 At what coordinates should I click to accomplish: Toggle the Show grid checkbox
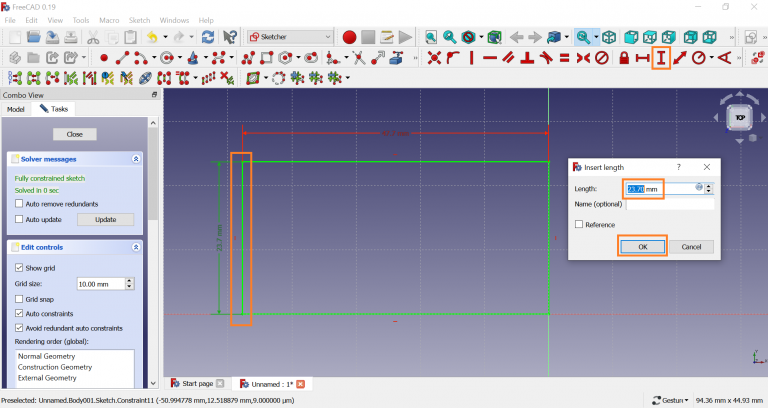(19, 268)
